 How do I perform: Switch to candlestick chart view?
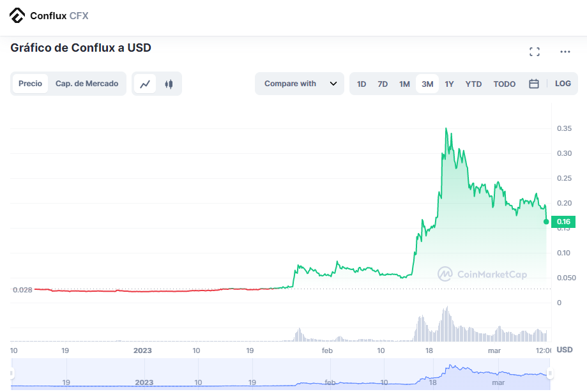point(169,84)
